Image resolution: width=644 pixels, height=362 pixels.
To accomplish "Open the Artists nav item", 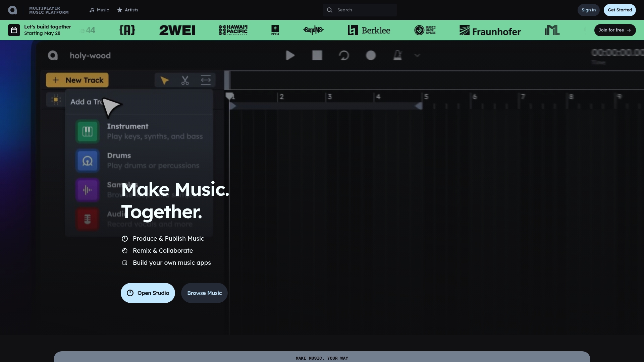I will [x=127, y=10].
